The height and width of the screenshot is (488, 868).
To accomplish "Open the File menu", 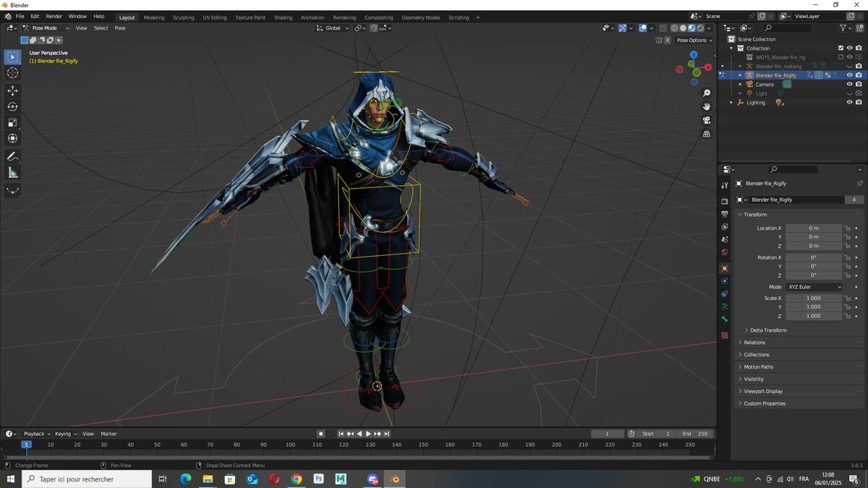I will pos(20,16).
